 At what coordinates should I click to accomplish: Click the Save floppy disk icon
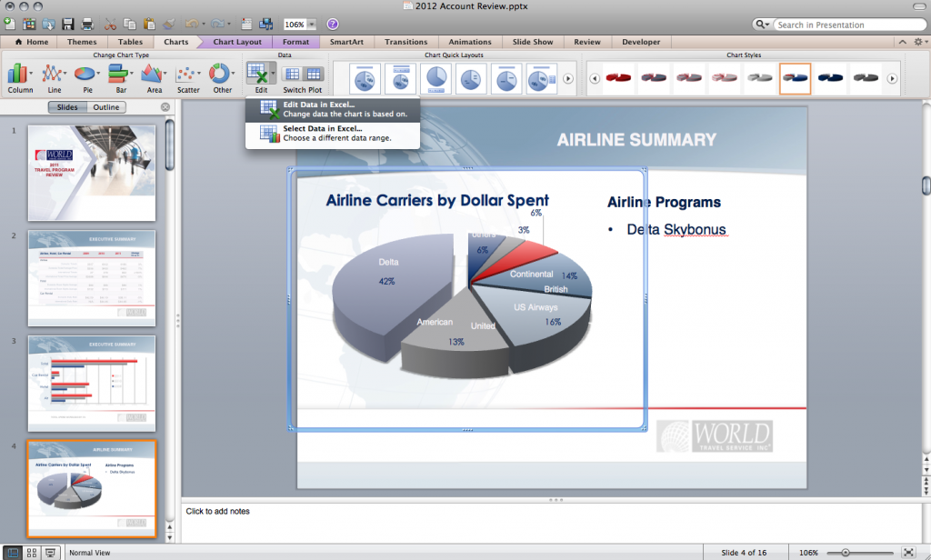(x=68, y=24)
